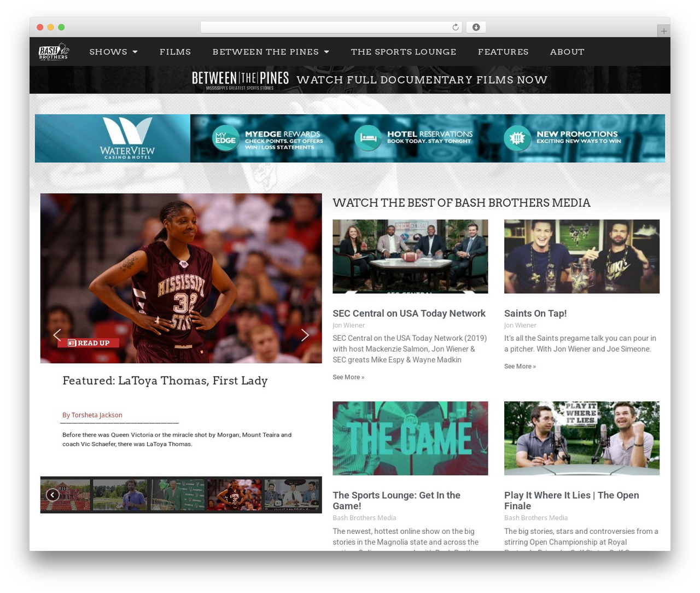The height and width of the screenshot is (593, 700).
Task: Open the Films menu item
Action: click(x=175, y=52)
